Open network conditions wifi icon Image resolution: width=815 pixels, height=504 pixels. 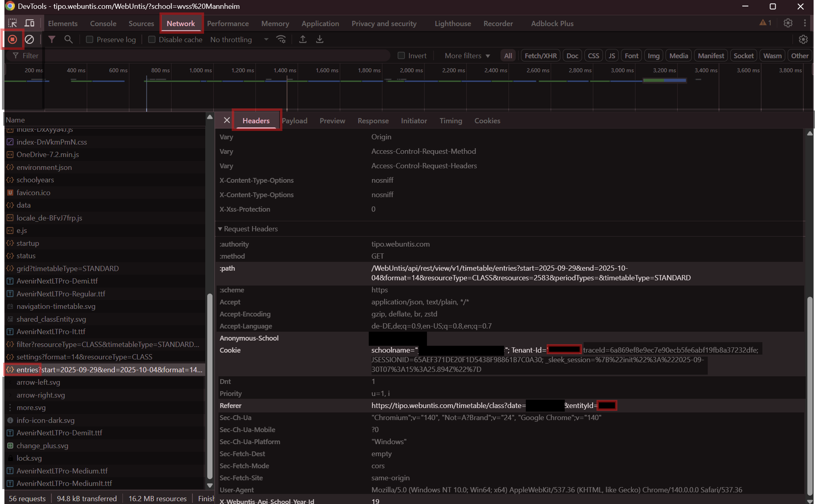[281, 39]
